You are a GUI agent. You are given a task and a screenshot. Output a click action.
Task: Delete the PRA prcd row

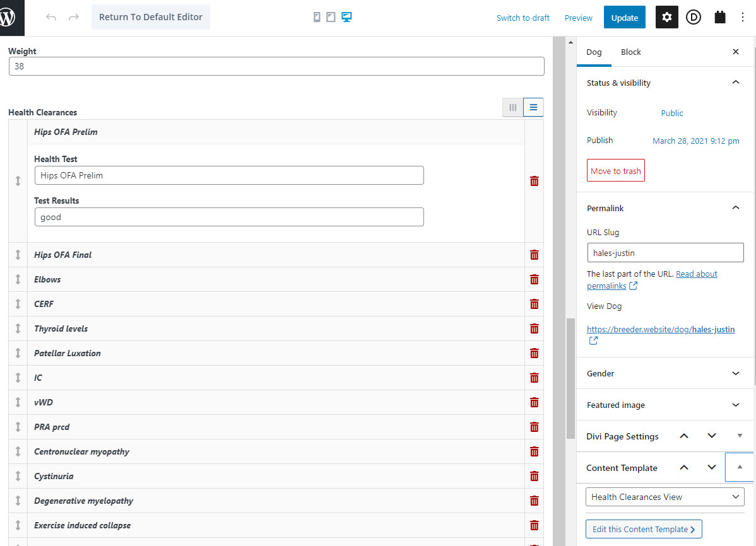click(535, 427)
